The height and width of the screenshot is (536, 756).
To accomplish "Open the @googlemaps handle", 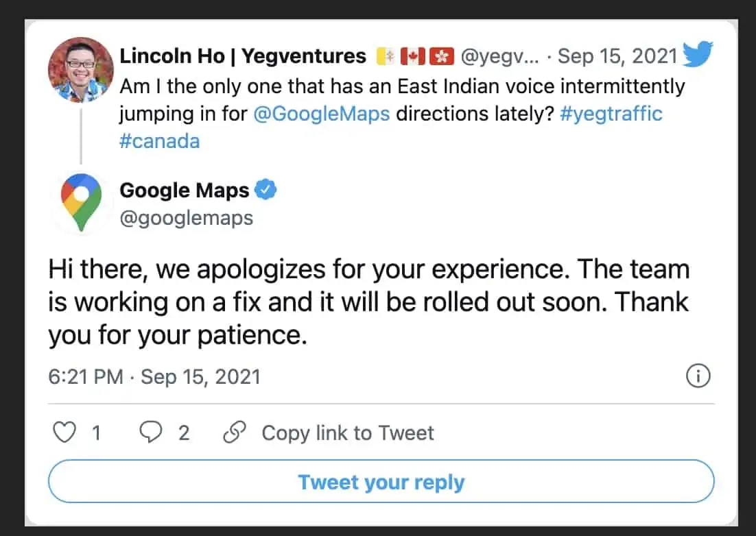I will point(187,218).
